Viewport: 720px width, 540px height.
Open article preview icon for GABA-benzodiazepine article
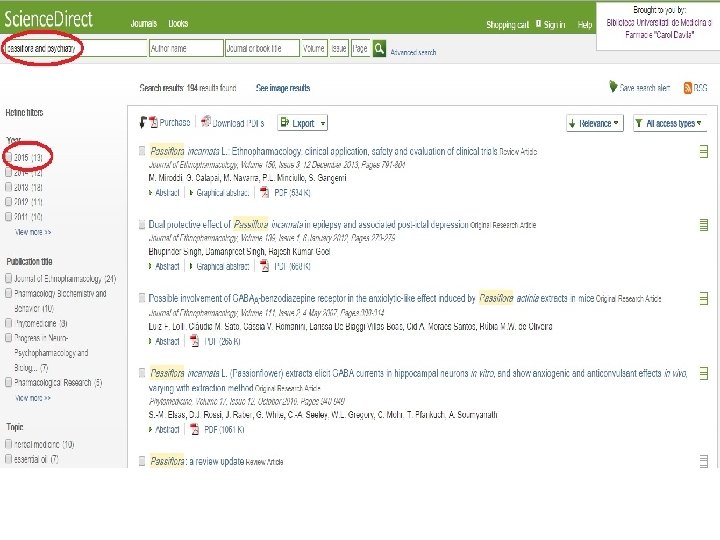tap(703, 298)
